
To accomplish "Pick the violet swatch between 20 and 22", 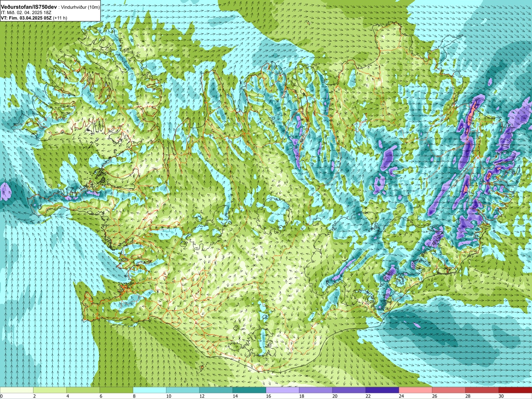I will click(x=349, y=390).
